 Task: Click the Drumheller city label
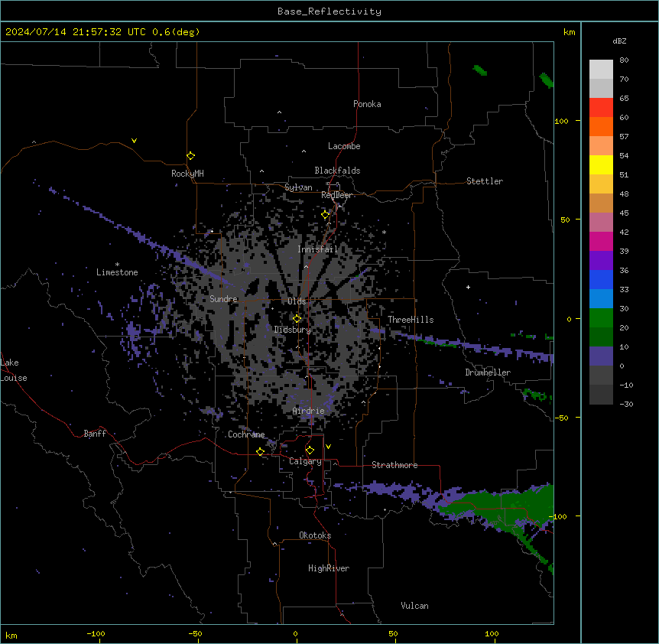coord(488,372)
